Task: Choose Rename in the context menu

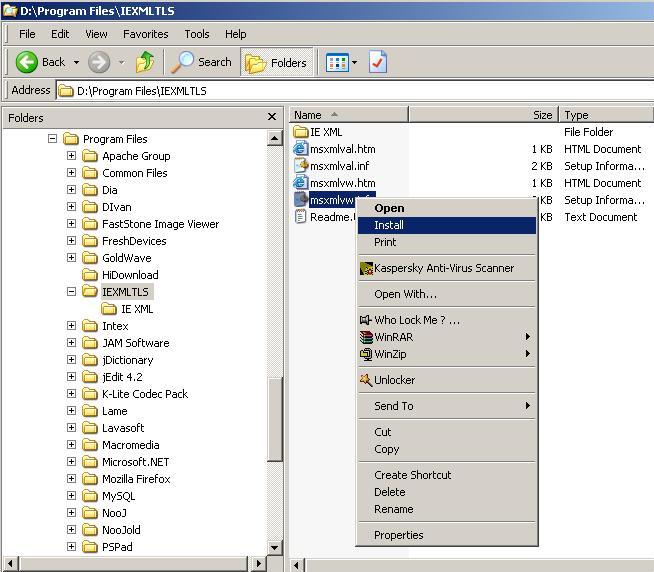Action: pyautogui.click(x=447, y=509)
